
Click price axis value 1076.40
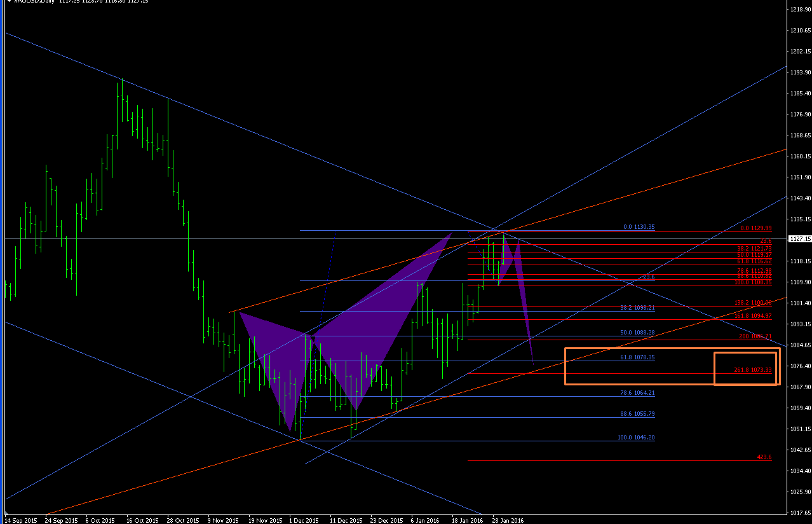click(x=800, y=366)
